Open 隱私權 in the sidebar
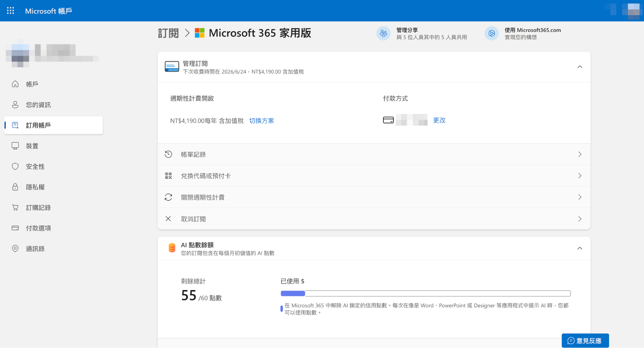644x348 pixels. tap(53, 187)
